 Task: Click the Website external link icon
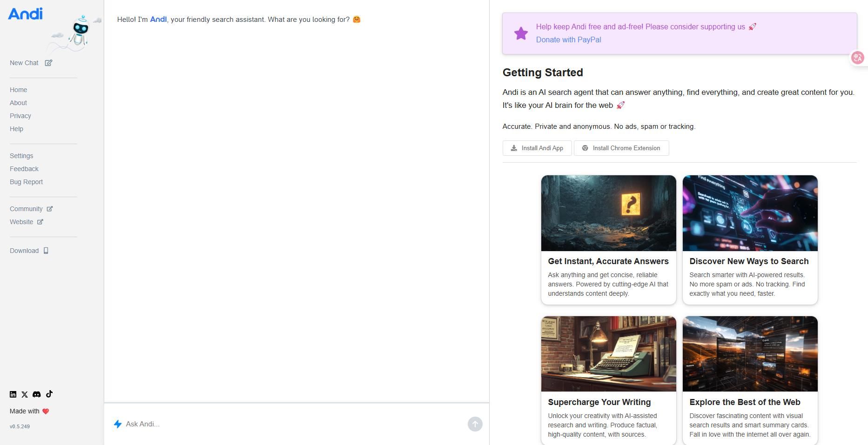[x=40, y=222]
